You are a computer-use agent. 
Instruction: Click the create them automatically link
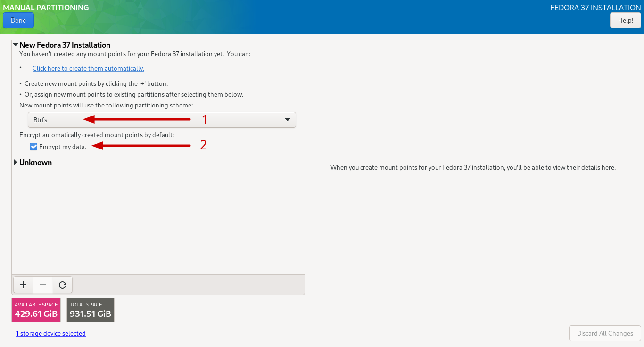pos(88,69)
